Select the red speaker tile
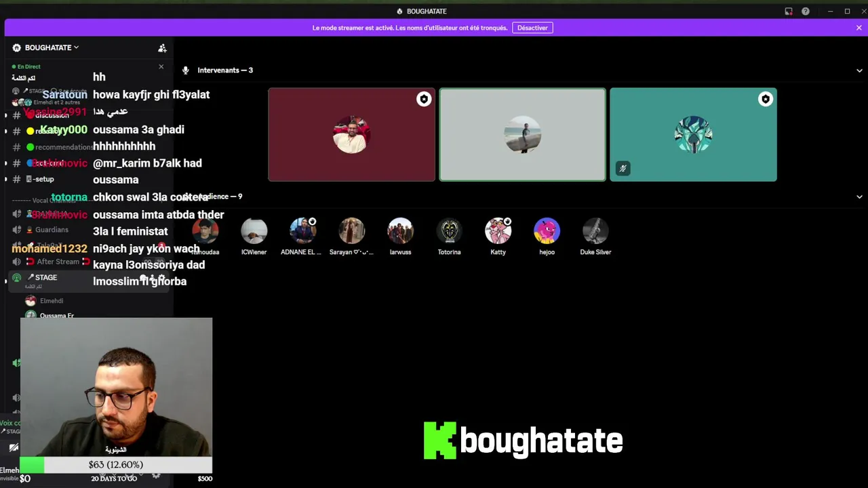This screenshot has width=868, height=488. click(351, 135)
